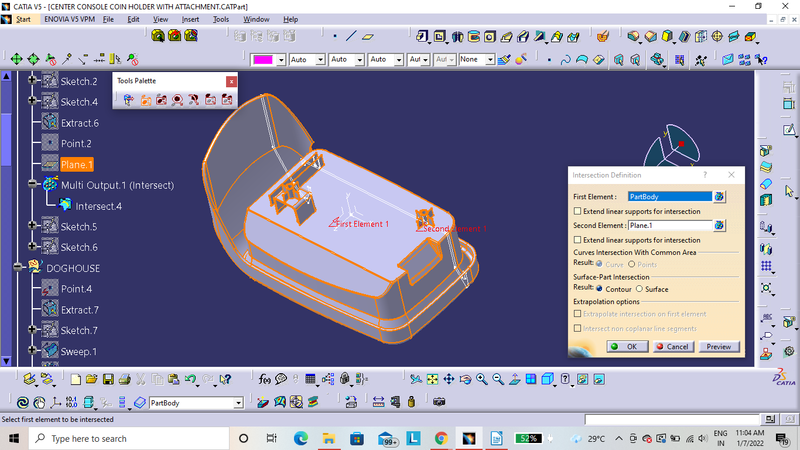The width and height of the screenshot is (800, 450).
Task: Open the Formula f(x) tool
Action: [264, 379]
